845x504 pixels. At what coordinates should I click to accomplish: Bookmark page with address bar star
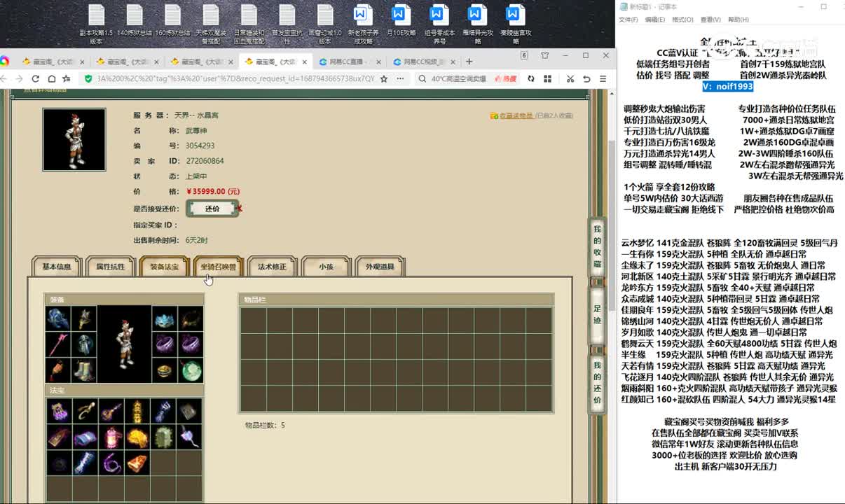[x=383, y=79]
